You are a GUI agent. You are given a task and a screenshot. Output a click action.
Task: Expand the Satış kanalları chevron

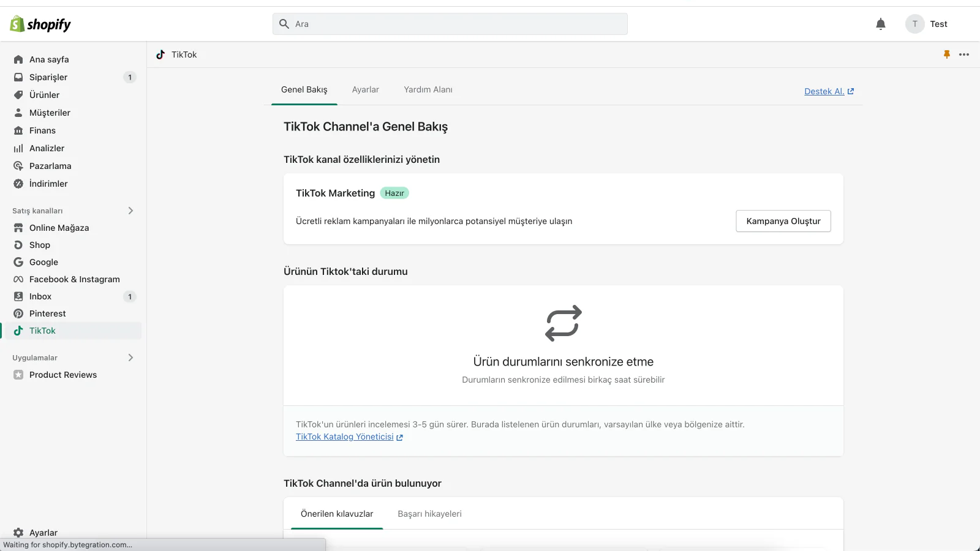pos(130,211)
